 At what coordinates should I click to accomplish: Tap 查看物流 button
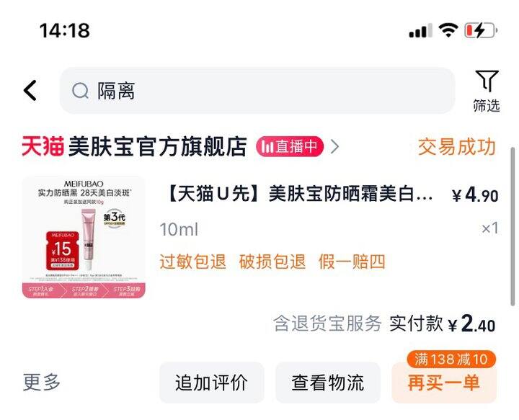click(x=328, y=383)
